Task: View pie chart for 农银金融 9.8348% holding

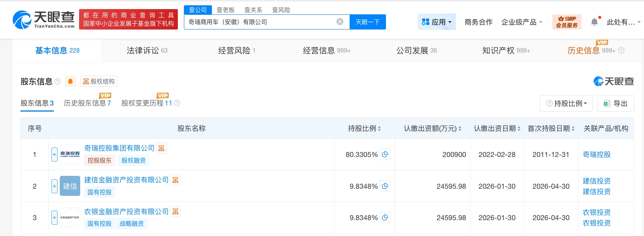Action: 385,217
